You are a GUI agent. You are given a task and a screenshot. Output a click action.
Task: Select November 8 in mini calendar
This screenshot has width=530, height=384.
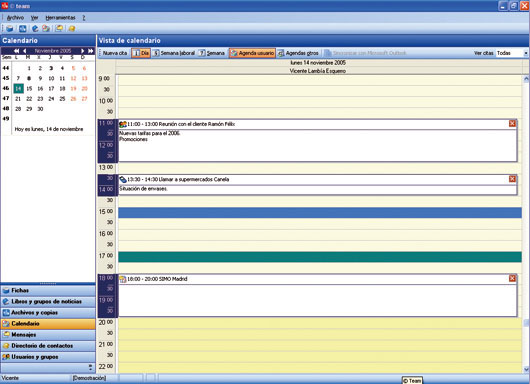[29, 78]
